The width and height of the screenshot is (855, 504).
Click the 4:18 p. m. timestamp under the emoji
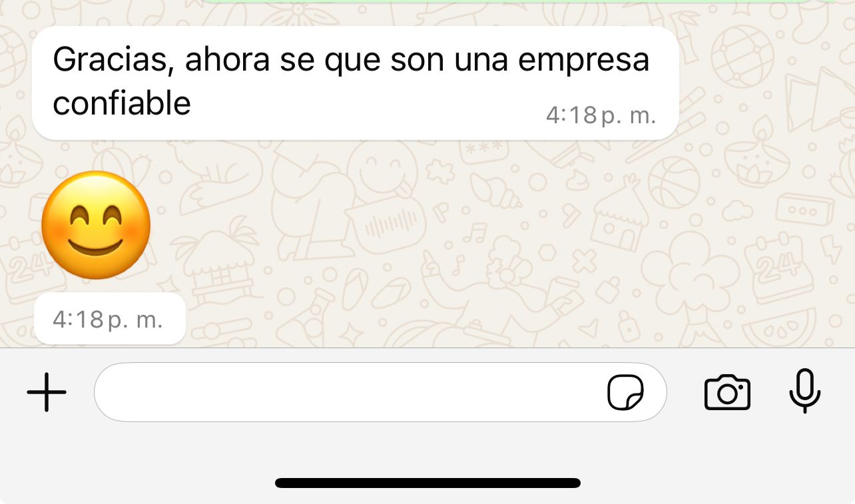(108, 320)
